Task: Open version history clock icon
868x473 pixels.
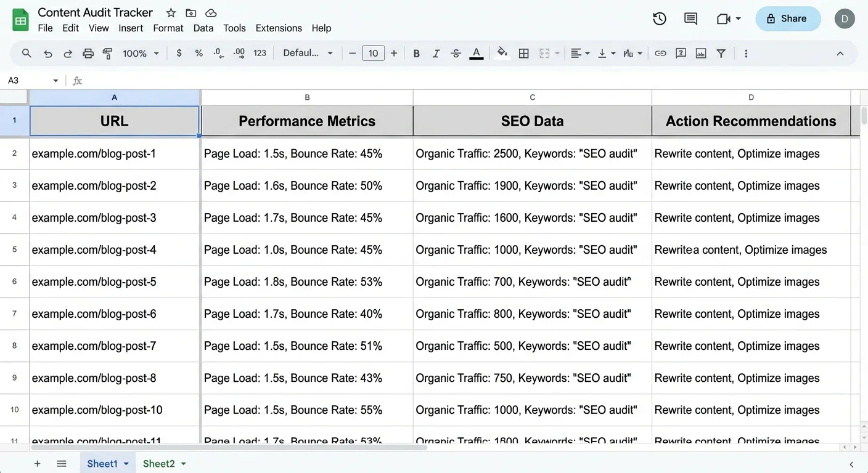Action: tap(660, 18)
